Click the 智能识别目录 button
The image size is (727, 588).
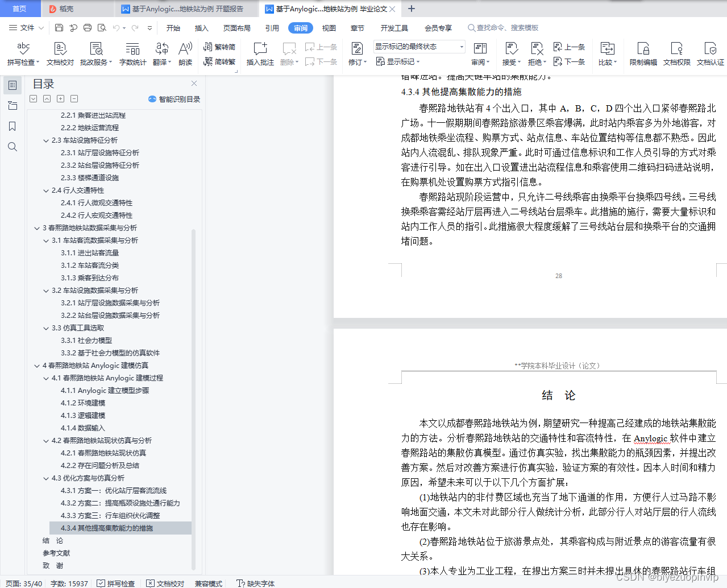click(173, 98)
